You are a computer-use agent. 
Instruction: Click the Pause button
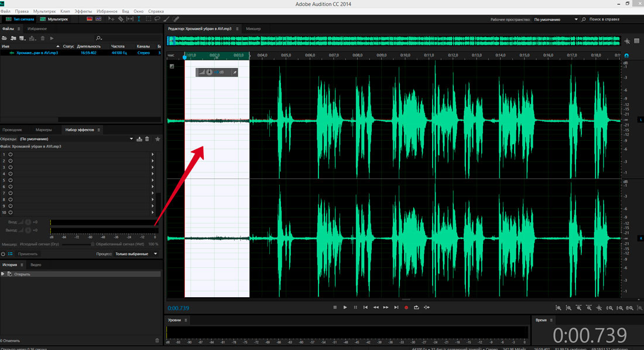point(355,307)
